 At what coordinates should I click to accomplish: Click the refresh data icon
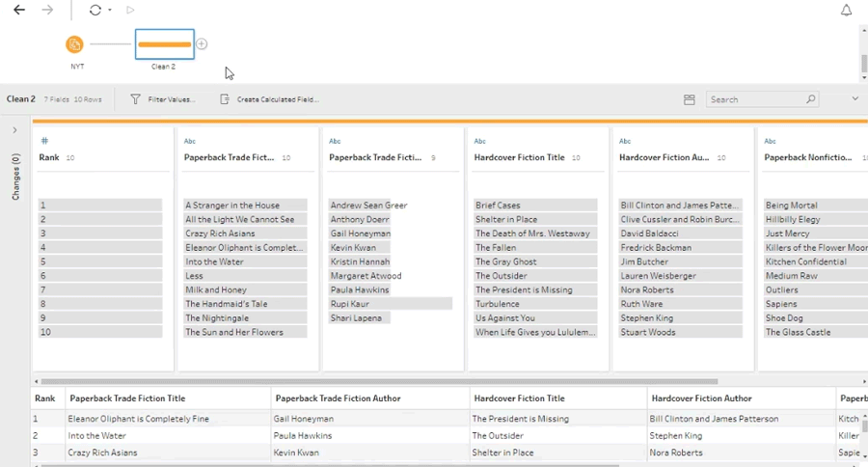click(95, 11)
